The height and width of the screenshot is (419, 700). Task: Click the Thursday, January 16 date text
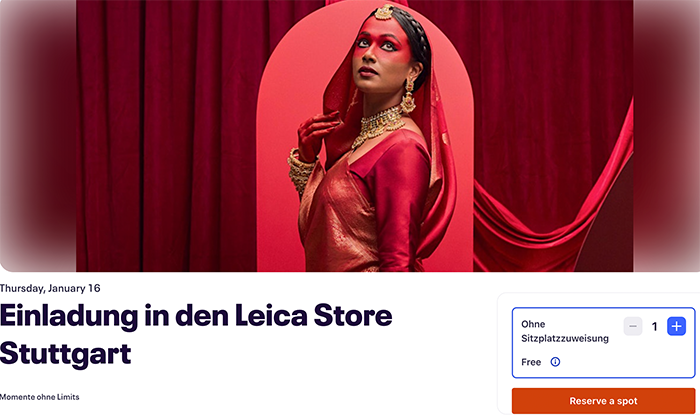50,288
